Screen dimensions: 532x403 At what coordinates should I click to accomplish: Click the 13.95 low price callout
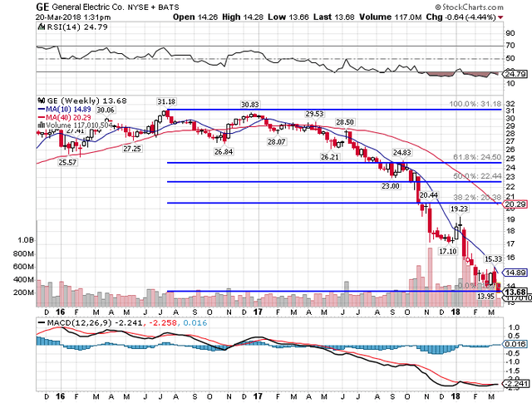click(x=485, y=297)
